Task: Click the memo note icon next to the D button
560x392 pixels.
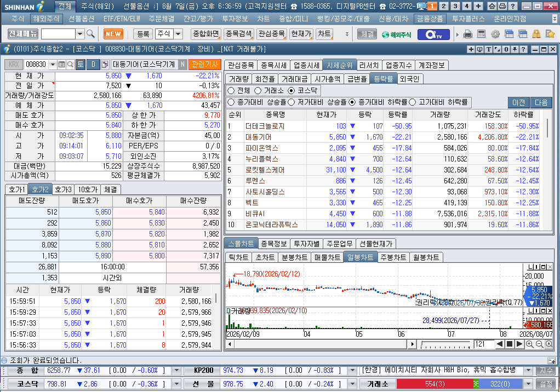Action: 105,65
